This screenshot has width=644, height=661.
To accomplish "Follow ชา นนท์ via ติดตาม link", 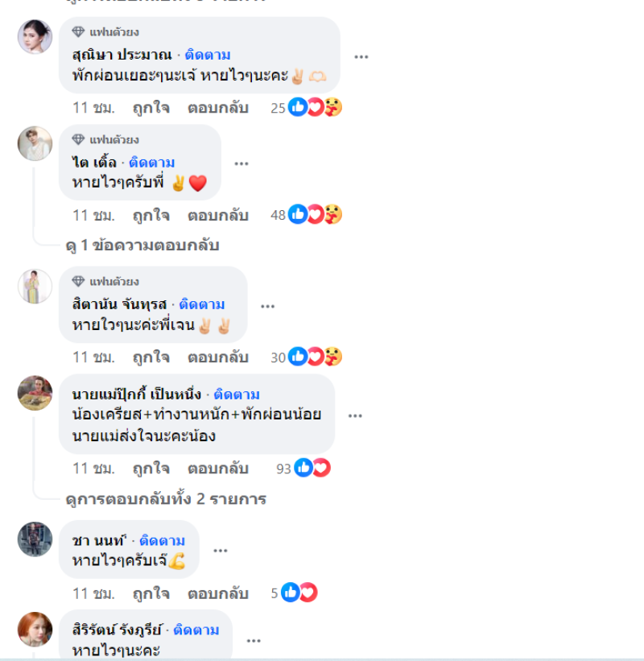I will 163,540.
